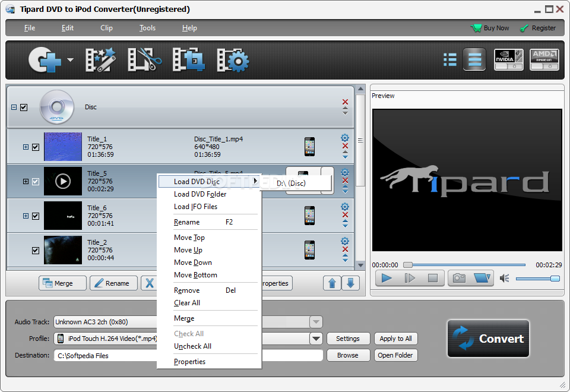Open the File menu
This screenshot has height=392, width=570.
tap(30, 28)
